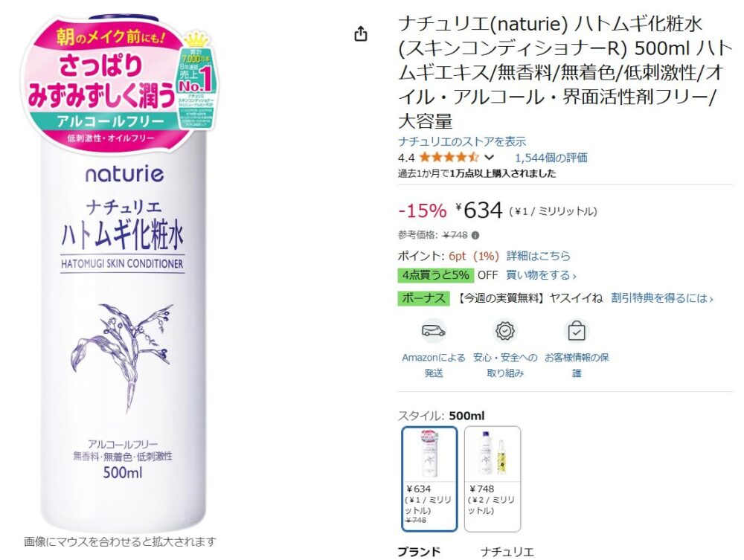Click 詳細はこちら points details link
The image size is (744, 560).
coord(538,256)
